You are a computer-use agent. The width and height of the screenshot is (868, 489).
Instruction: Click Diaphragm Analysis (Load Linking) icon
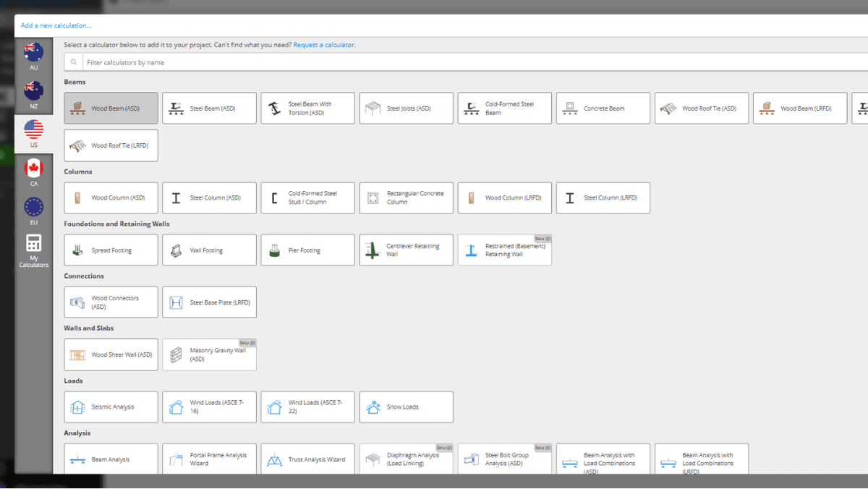point(373,460)
